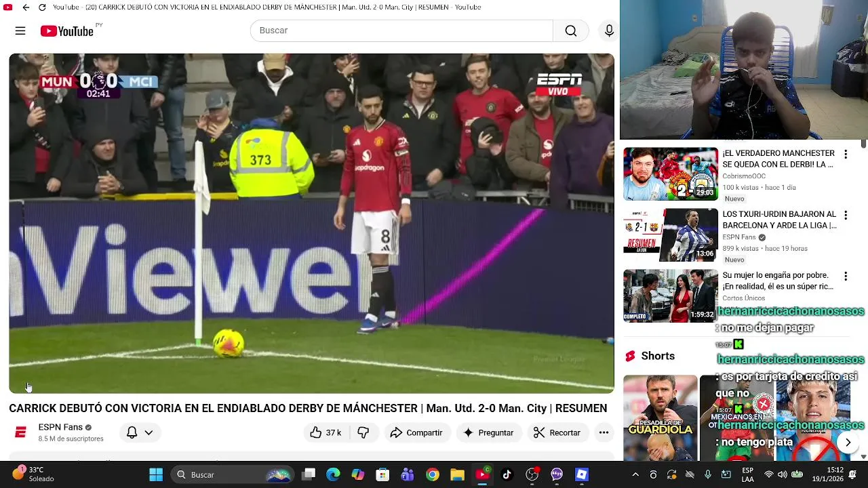868x488 pixels.
Task: Launch Microsoft Edge from the taskbar
Action: 333,474
